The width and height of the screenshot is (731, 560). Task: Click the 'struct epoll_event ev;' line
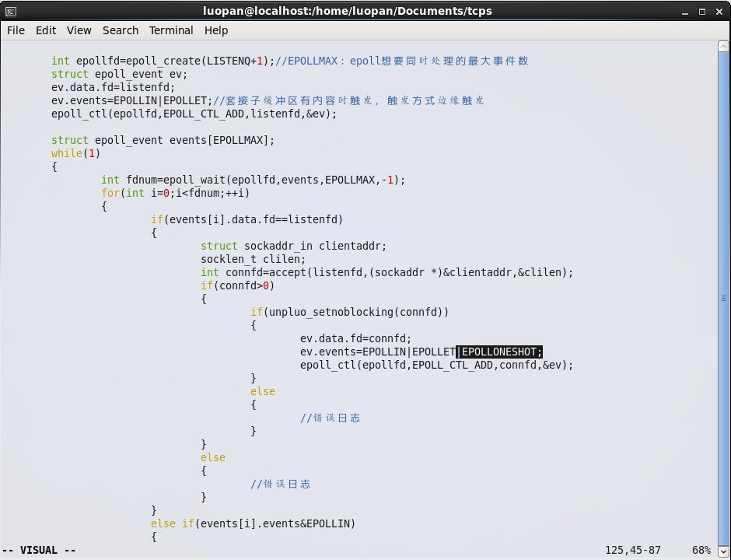(x=119, y=74)
